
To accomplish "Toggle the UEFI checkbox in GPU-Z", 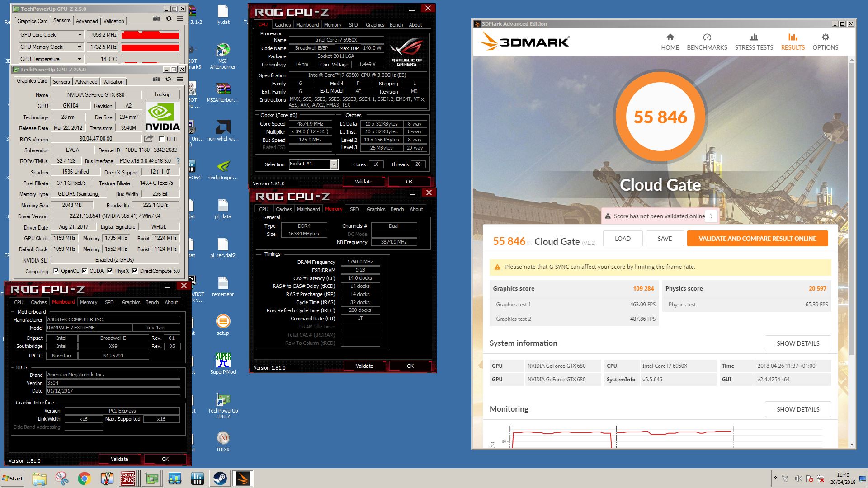I will click(161, 139).
